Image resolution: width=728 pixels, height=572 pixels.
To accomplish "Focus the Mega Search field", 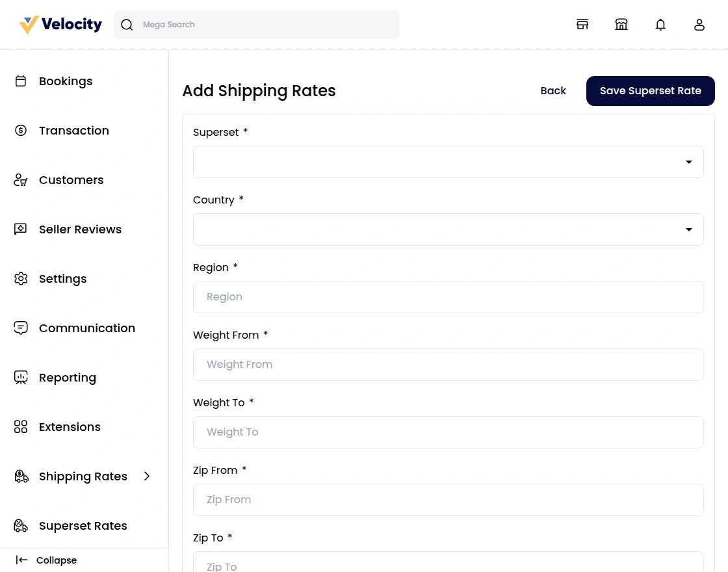I will (266, 25).
